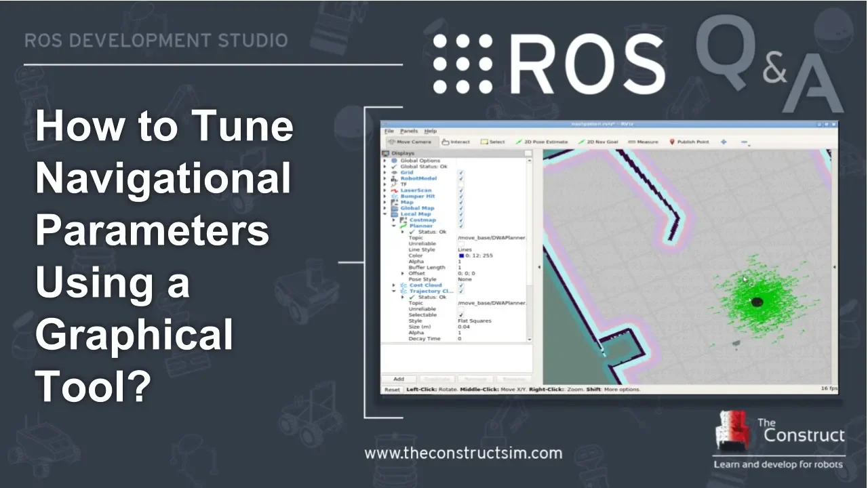The height and width of the screenshot is (488, 868).
Task: Collapse the Trajectory Cloud display
Action: 393,291
